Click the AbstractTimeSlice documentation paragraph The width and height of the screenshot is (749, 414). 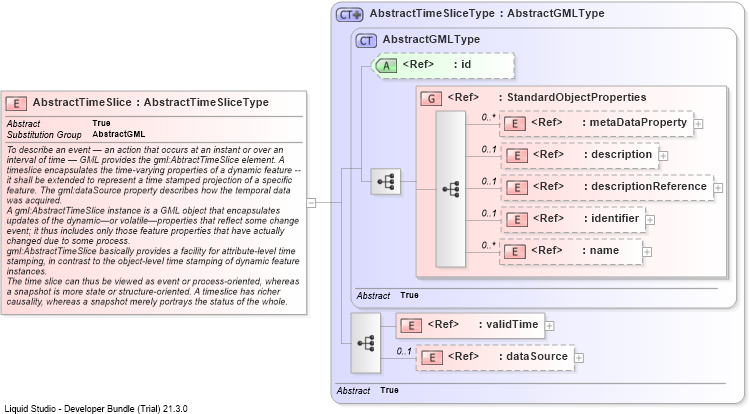tap(153, 226)
